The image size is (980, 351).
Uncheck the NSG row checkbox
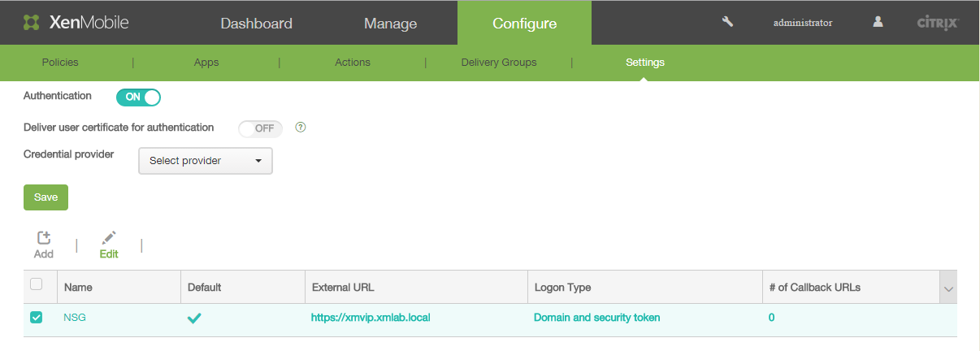tap(36, 318)
